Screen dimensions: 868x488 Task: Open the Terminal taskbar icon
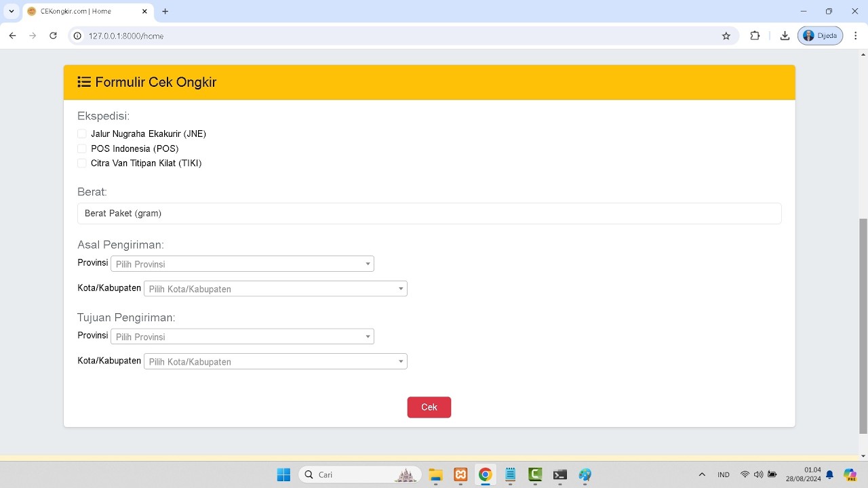pyautogui.click(x=560, y=474)
